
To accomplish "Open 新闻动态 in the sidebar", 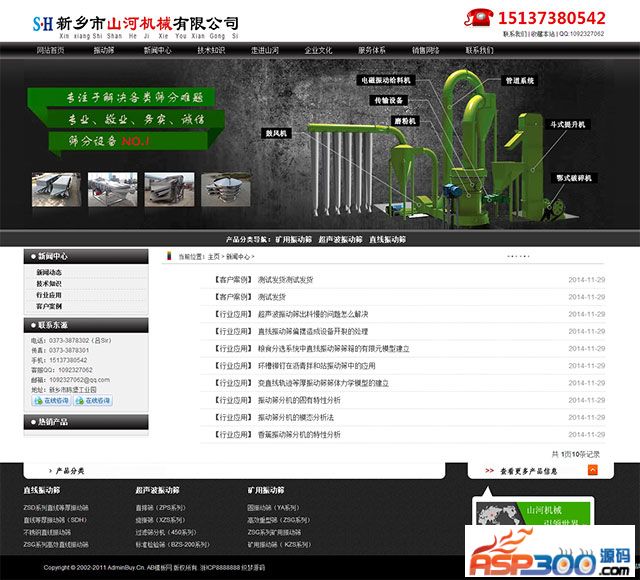I will point(49,272).
